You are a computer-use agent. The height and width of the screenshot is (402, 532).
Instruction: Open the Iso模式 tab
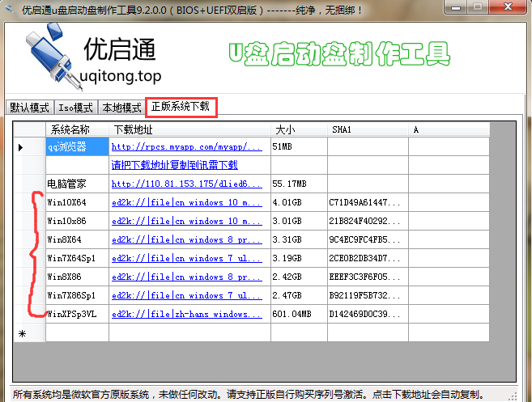[x=76, y=108]
